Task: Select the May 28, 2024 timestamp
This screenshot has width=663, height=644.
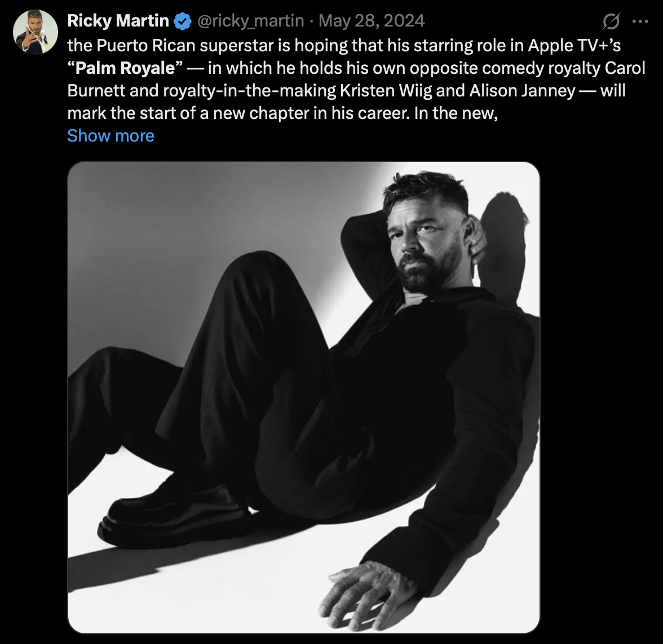Action: coord(371,20)
